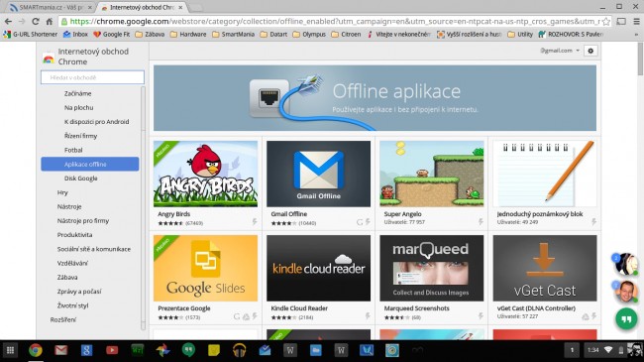The height and width of the screenshot is (362, 644).
Task: Open the web store settings gear
Action: (x=590, y=51)
